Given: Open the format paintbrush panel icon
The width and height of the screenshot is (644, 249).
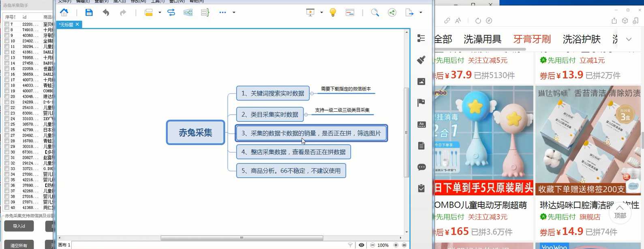Looking at the screenshot, I should click(421, 60).
